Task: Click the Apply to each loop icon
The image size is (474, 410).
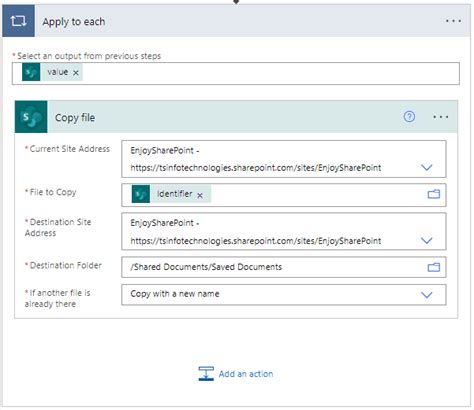Action: (18, 21)
